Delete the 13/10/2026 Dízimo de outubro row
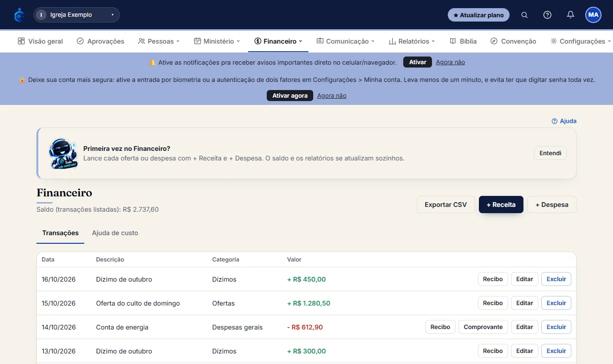 click(x=556, y=351)
